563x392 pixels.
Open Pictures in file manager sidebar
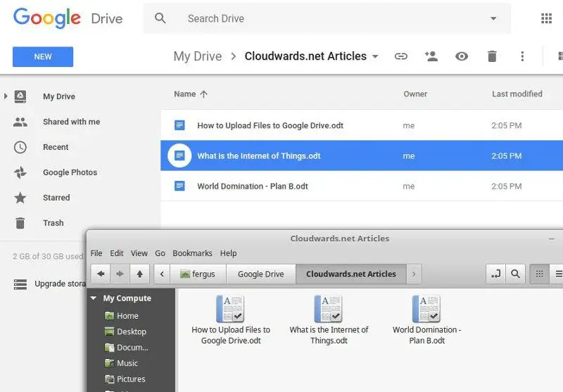[x=125, y=379]
